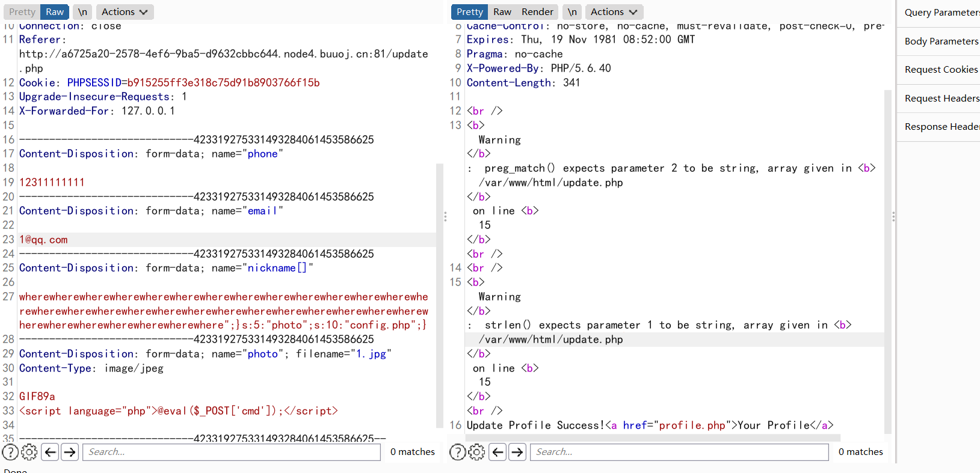
Task: Open the Render tab of the response
Action: point(537,12)
